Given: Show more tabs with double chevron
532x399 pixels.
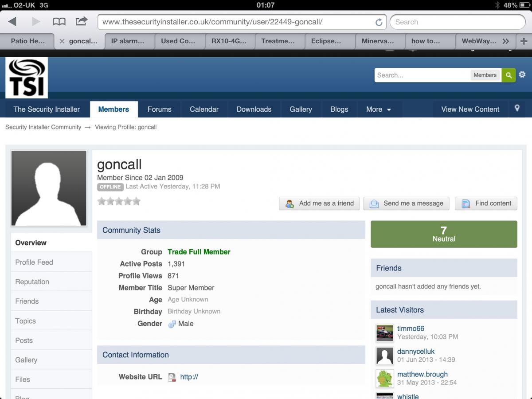Looking at the screenshot, I should click(x=506, y=41).
